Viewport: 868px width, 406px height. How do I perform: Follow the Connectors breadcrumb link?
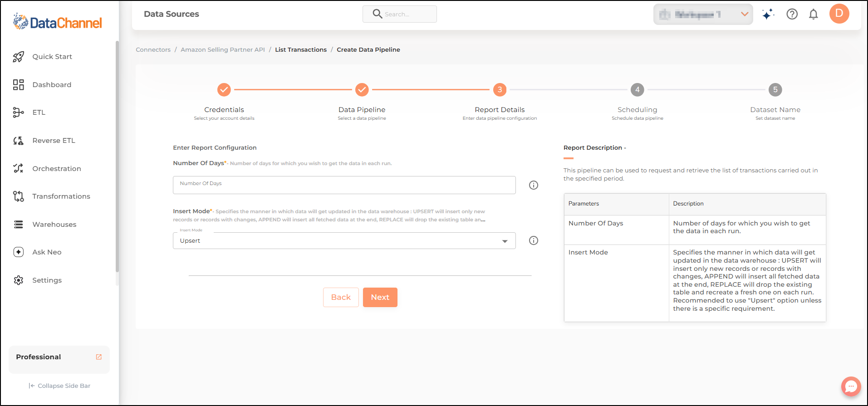coord(153,50)
